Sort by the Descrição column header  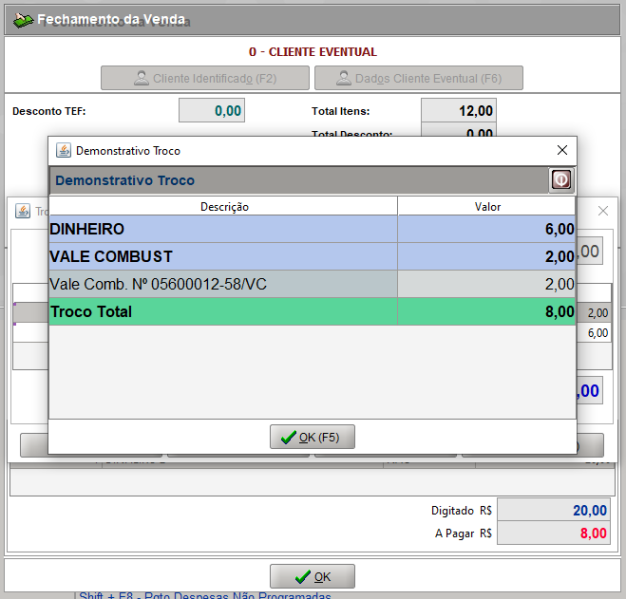tap(224, 206)
